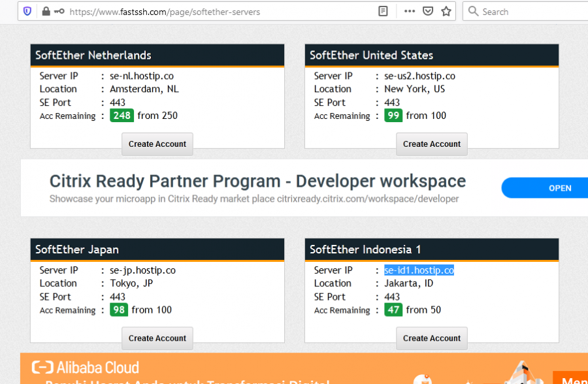Click the SoftEther Indonesia 1 card header

432,249
